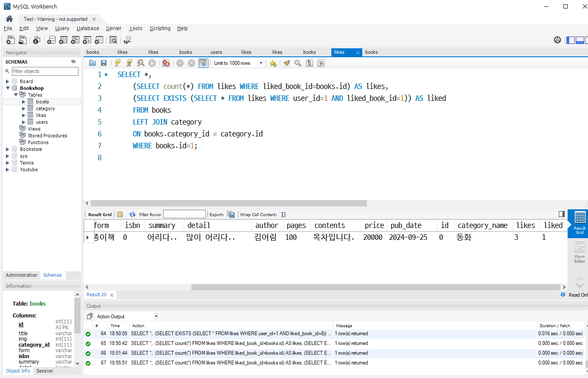Switch to Administration tab in Navigator
The image size is (588, 378).
[22, 275]
